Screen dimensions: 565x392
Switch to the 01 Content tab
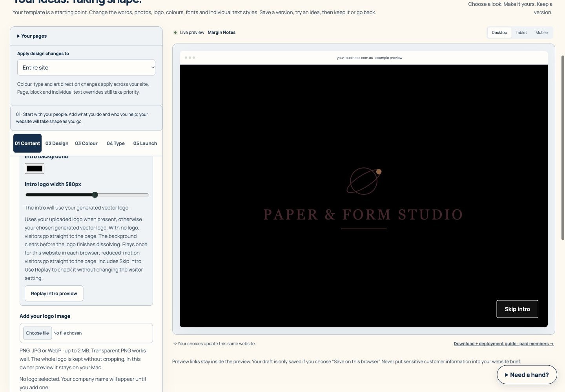tap(27, 143)
